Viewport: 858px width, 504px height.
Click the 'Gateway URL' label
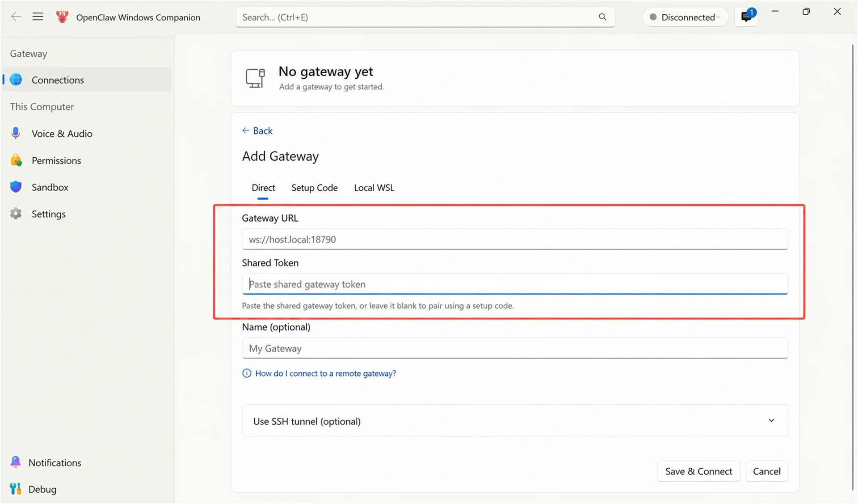(270, 218)
